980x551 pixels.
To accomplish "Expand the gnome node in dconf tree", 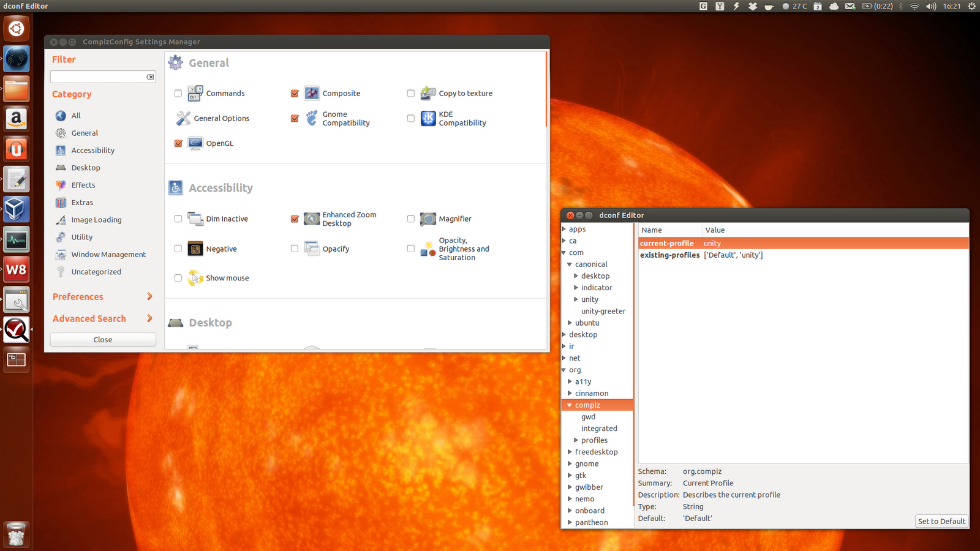I will pos(570,463).
